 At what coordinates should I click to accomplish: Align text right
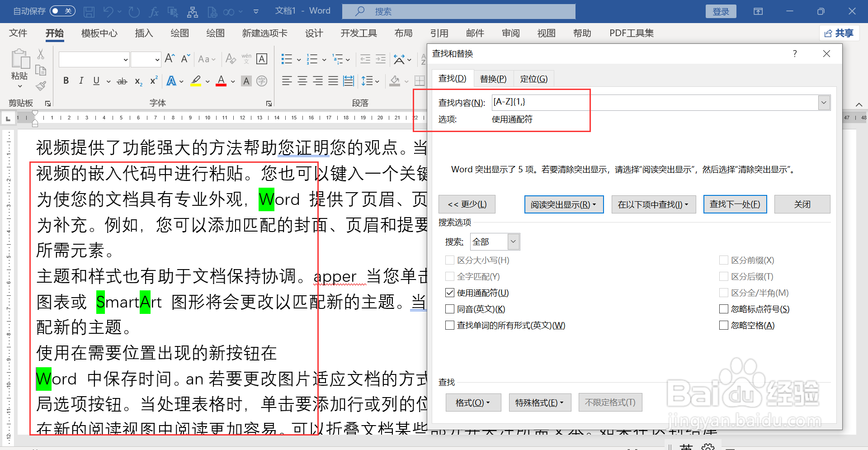pos(318,81)
